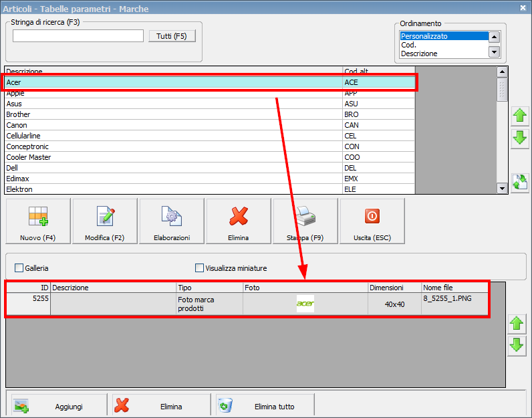Select the Elektron row
This screenshot has height=418, width=532.
tap(210, 189)
